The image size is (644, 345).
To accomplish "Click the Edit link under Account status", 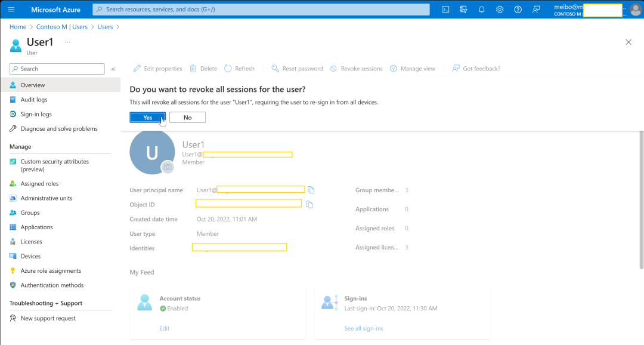I will 165,329.
